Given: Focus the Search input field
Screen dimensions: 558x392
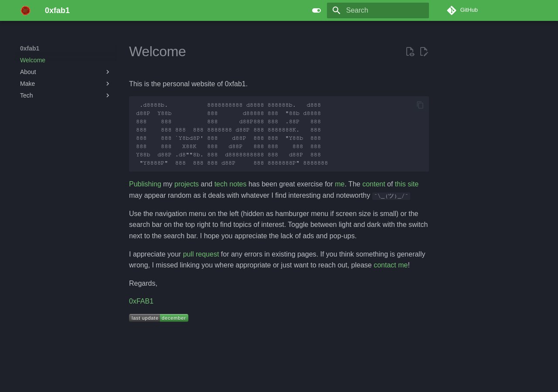Looking at the screenshot, I should (384, 10).
